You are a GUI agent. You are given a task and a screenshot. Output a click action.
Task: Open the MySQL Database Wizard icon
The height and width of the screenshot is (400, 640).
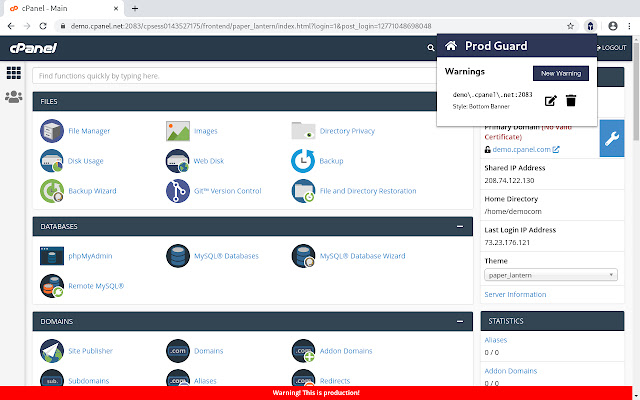click(303, 256)
